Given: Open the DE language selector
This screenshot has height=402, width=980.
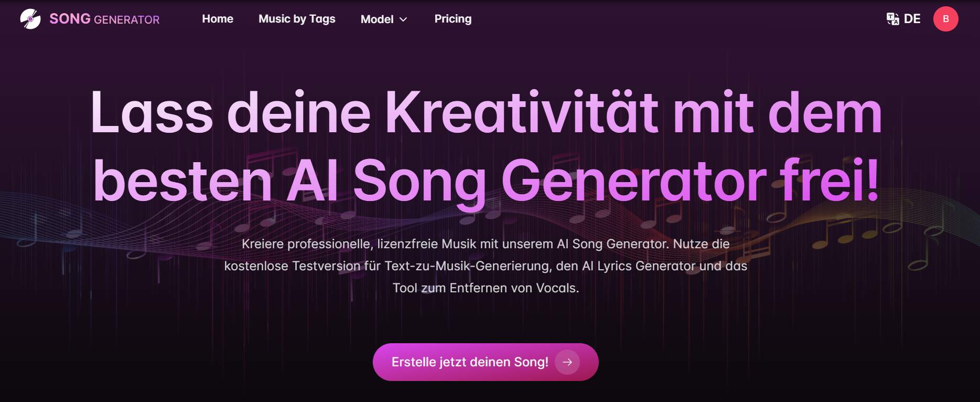Looking at the screenshot, I should tap(912, 19).
